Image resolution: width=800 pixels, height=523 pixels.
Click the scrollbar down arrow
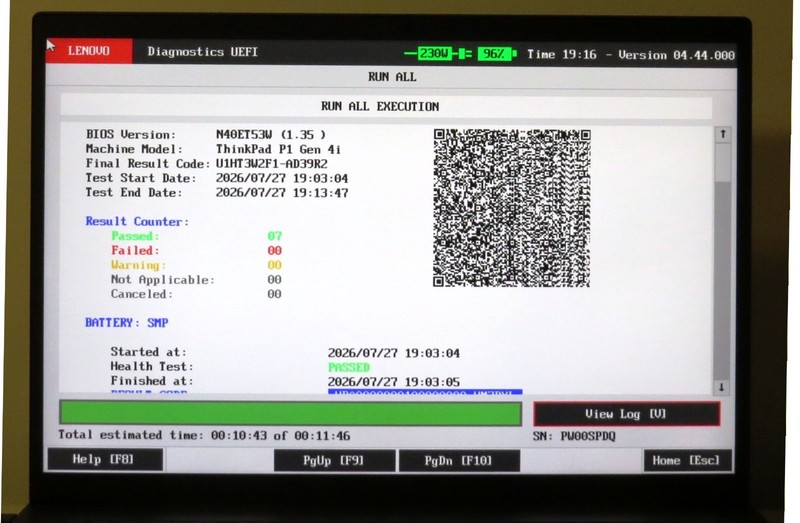click(721, 387)
